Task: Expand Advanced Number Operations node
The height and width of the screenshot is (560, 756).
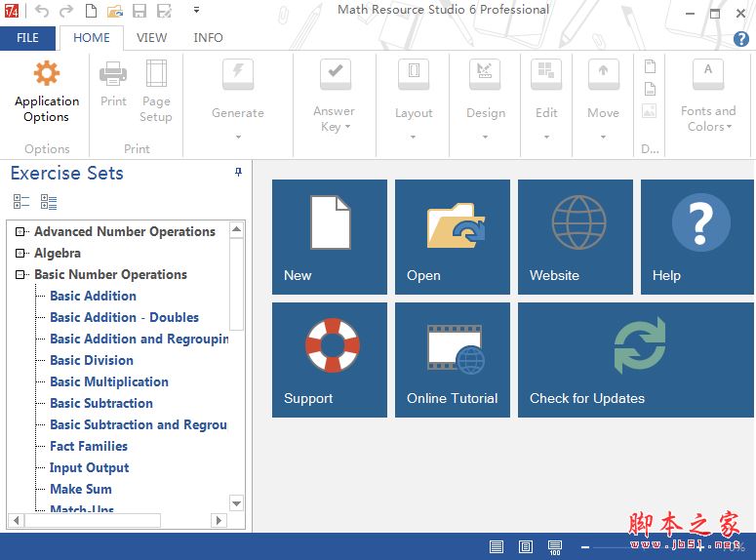Action: pos(20,232)
